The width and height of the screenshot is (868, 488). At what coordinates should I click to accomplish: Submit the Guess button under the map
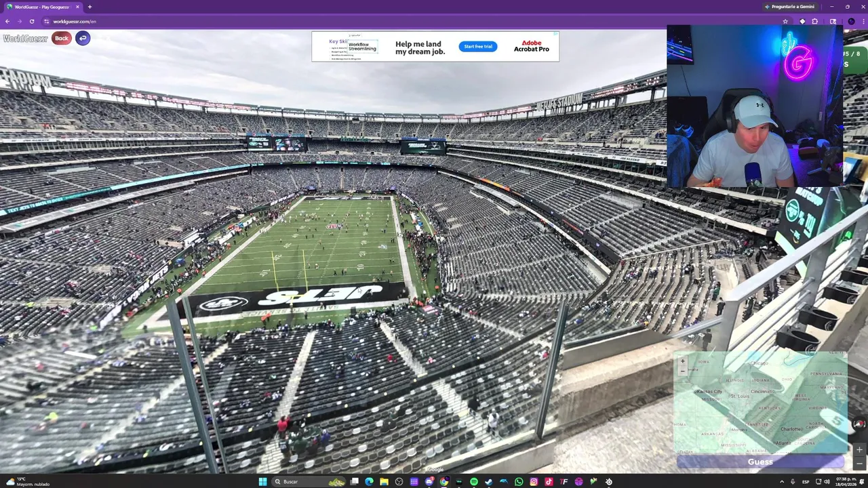(760, 462)
